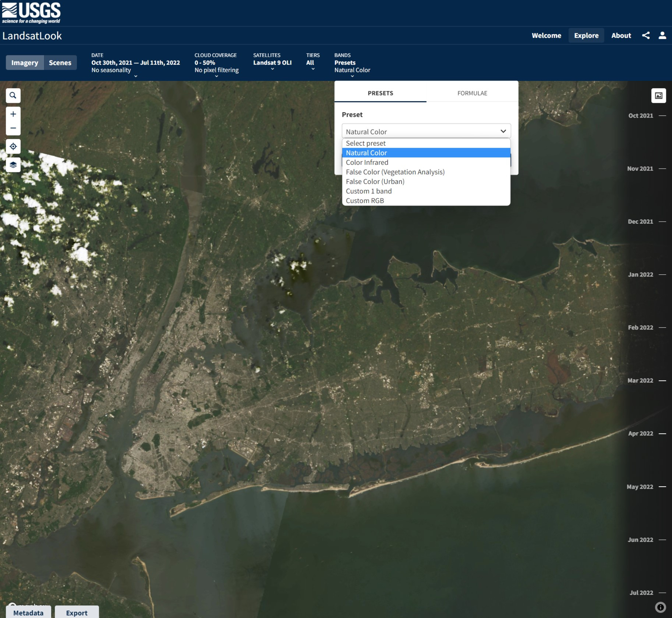Zoom out of the map
The image size is (672, 618).
coord(13,128)
